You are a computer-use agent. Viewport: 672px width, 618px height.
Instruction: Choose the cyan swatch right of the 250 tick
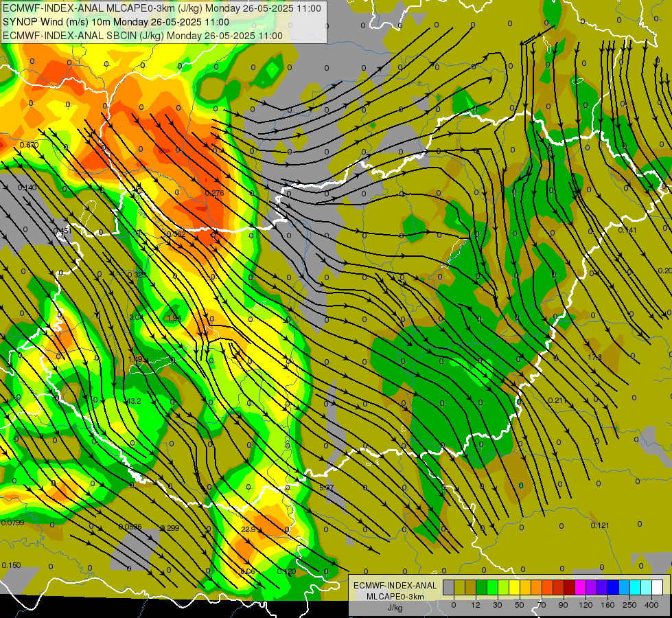click(x=636, y=587)
